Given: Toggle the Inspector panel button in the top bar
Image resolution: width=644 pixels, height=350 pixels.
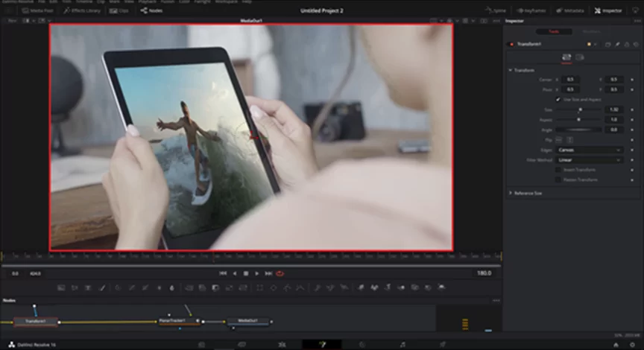Looking at the screenshot, I should [x=608, y=10].
